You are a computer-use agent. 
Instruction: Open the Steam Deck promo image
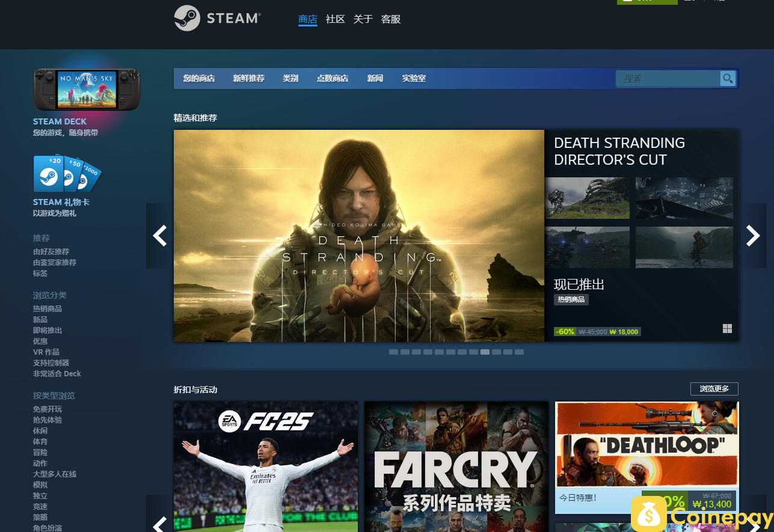click(87, 90)
